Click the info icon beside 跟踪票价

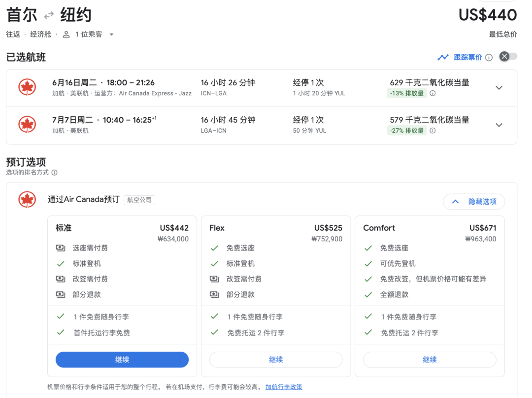[489, 58]
